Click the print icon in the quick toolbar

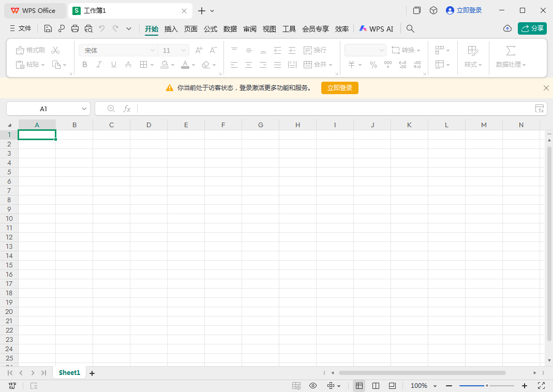click(75, 29)
